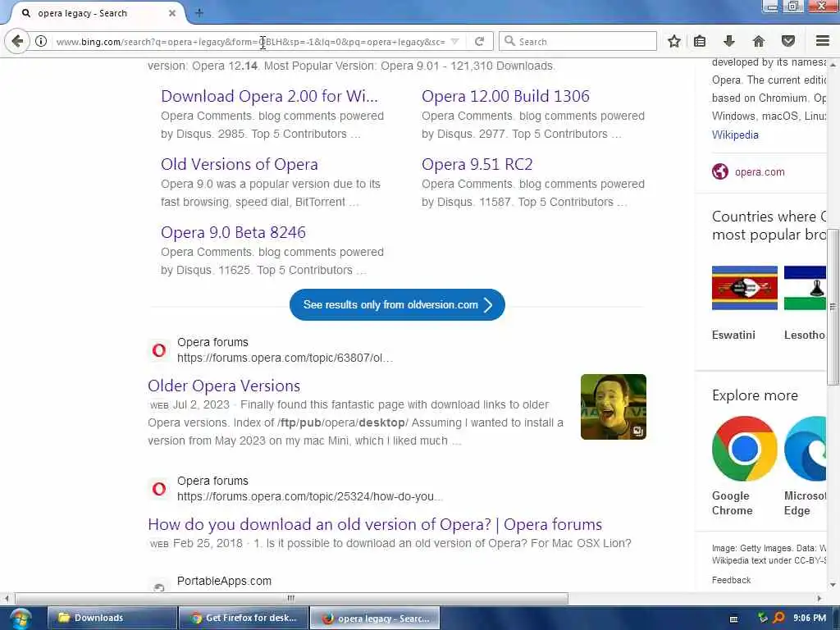
Task: Open a new tab with the plus button
Action: tap(199, 13)
